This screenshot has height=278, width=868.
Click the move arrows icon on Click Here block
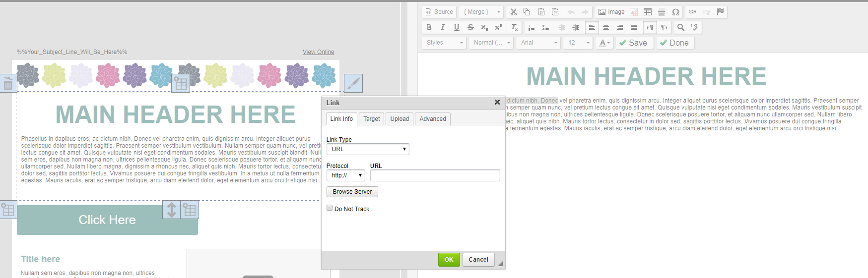[172, 210]
